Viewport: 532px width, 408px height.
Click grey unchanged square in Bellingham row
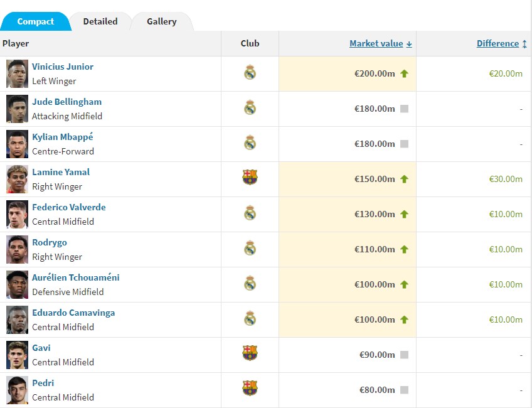click(404, 109)
